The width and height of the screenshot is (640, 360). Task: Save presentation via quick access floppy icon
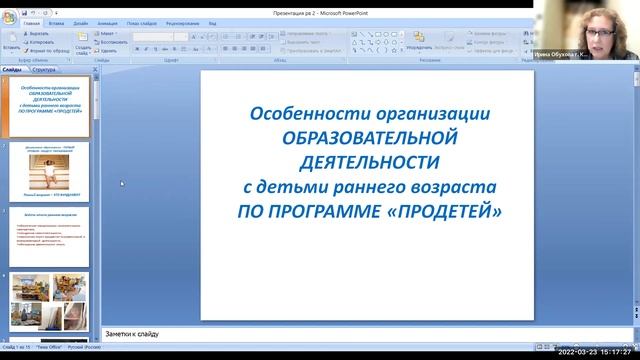tap(24, 13)
